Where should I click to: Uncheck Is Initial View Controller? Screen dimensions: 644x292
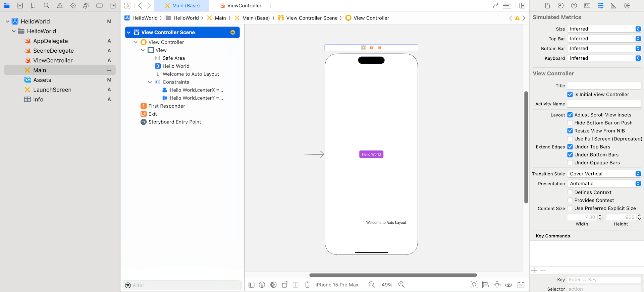pos(570,95)
